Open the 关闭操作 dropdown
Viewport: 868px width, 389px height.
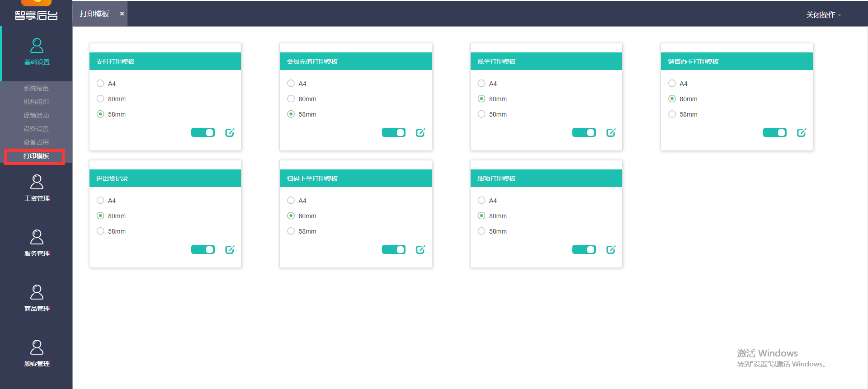click(x=823, y=15)
